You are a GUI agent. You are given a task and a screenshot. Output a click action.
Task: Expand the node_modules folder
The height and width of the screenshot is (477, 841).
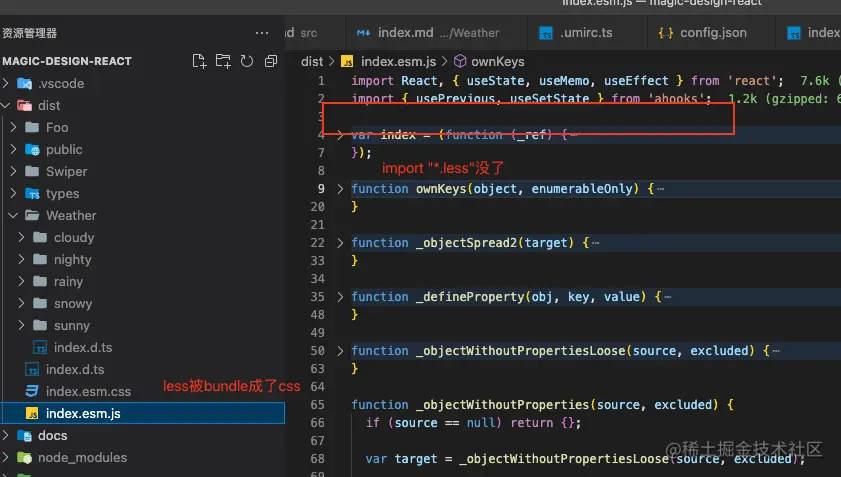(x=6, y=457)
